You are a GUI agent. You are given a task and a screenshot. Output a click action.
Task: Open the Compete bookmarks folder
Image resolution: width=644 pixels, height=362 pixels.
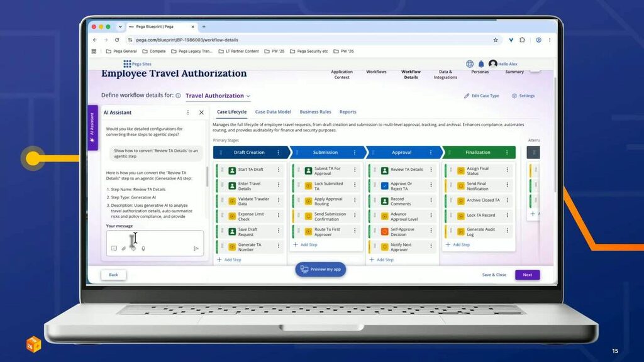[154, 52]
